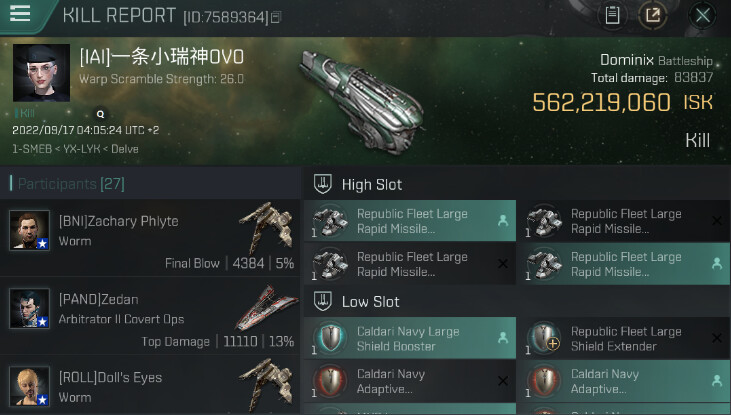731x415 pixels.
Task: Collapse the High Slot section
Action: (x=372, y=184)
